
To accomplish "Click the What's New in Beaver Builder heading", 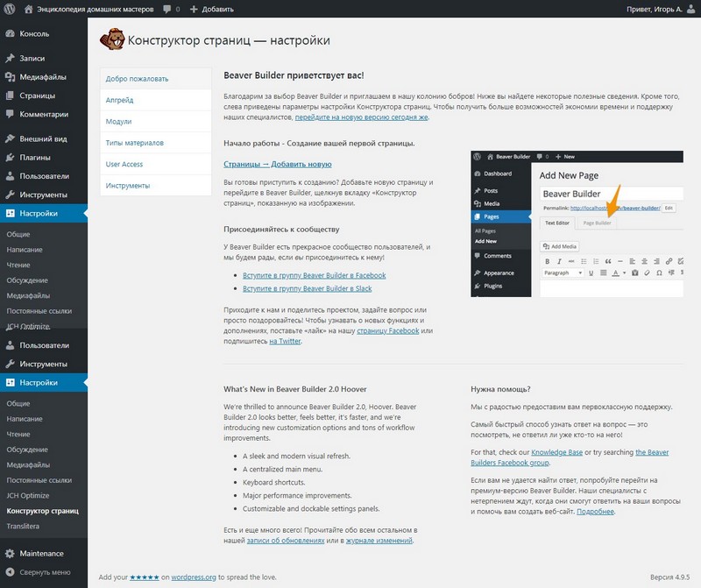I will [295, 389].
